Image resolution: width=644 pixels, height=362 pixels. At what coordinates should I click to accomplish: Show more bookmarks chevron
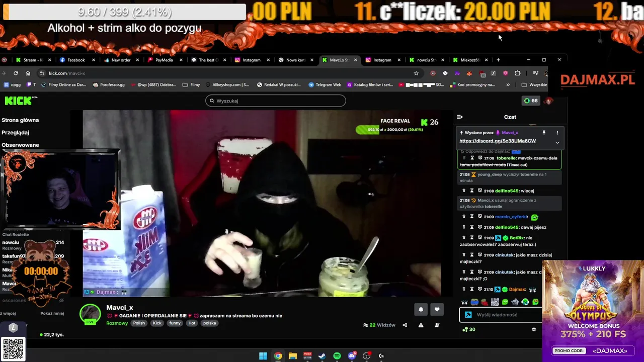click(508, 84)
